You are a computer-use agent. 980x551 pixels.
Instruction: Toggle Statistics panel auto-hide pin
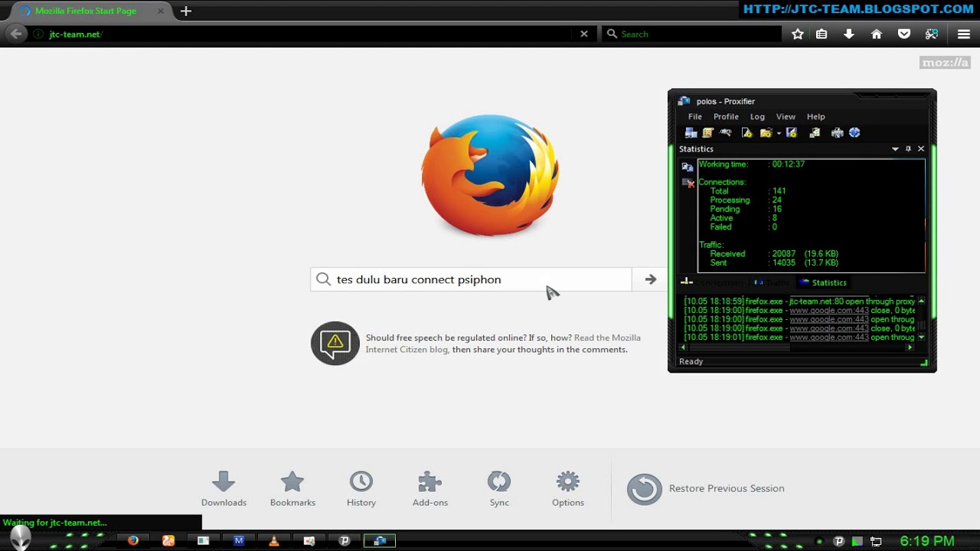click(908, 149)
